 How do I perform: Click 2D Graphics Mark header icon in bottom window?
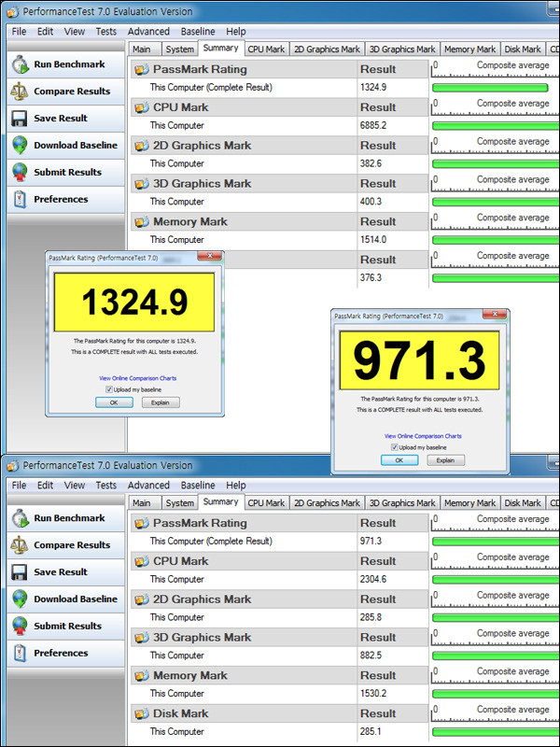click(x=142, y=599)
